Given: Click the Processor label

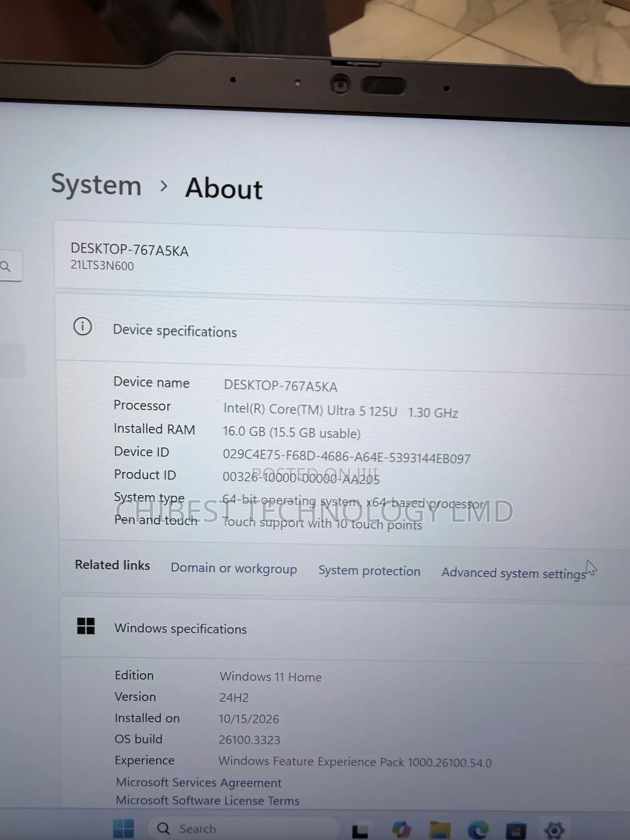Looking at the screenshot, I should pyautogui.click(x=142, y=405).
